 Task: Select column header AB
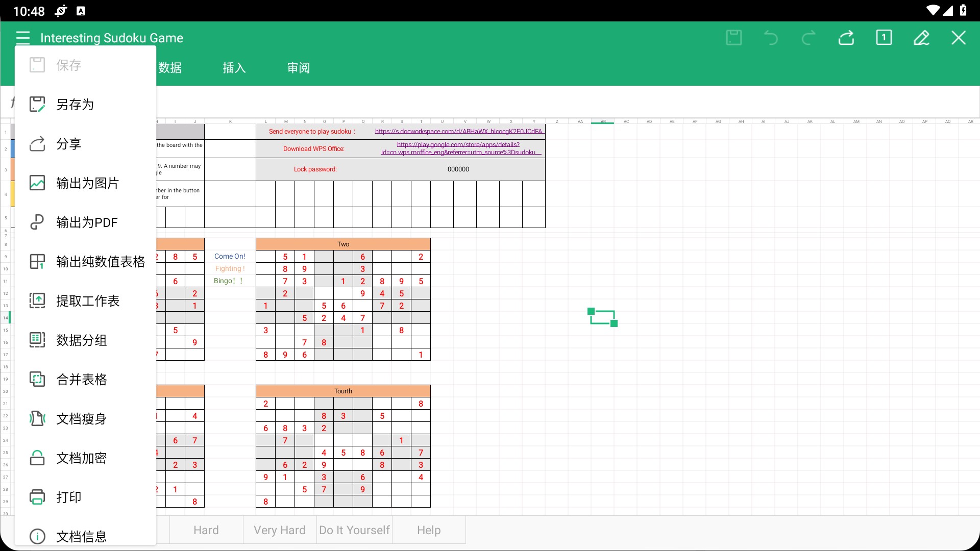[603, 121]
